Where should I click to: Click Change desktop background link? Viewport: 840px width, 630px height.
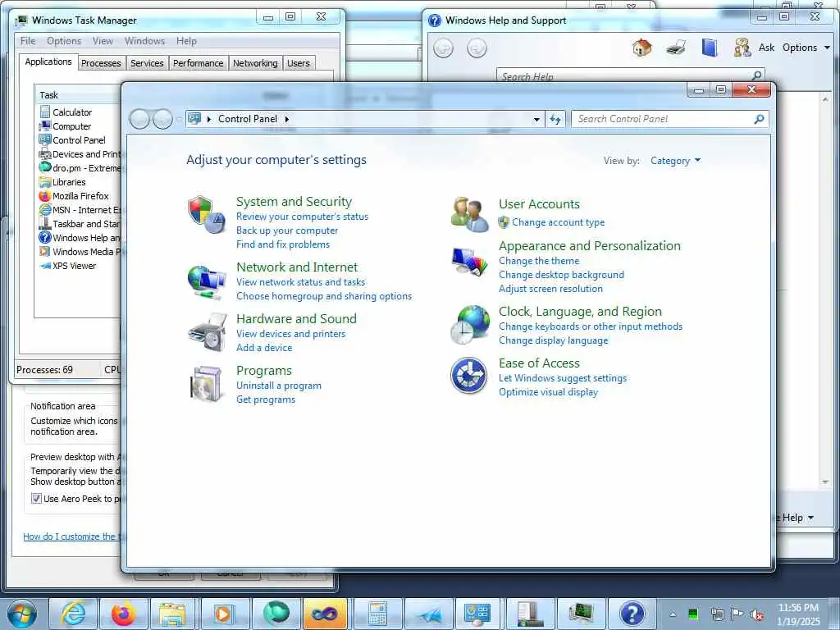561,275
